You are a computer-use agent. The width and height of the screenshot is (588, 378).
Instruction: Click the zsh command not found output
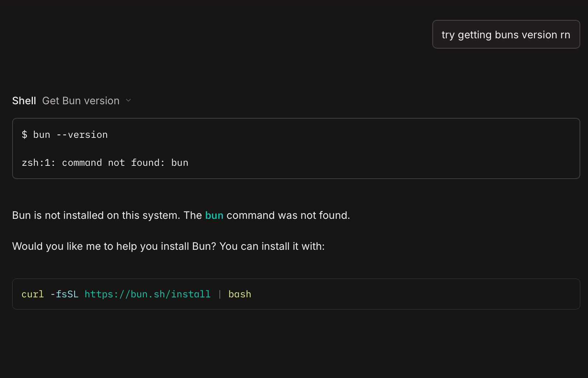click(105, 163)
